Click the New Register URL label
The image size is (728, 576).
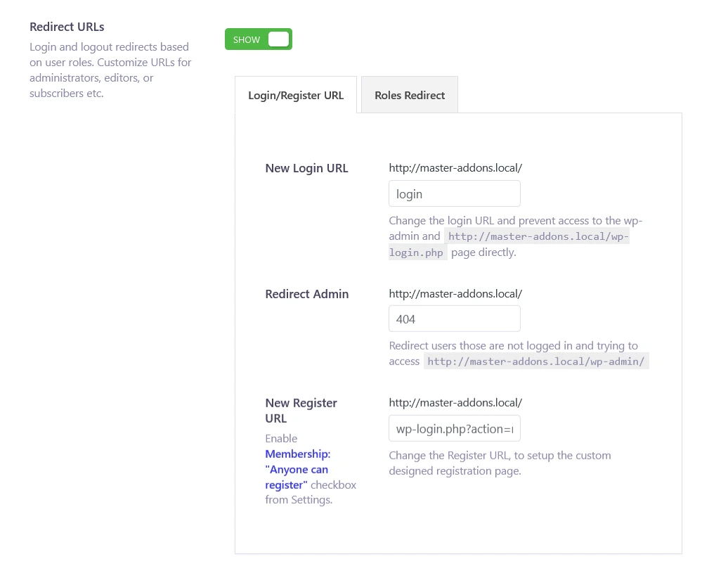(301, 410)
